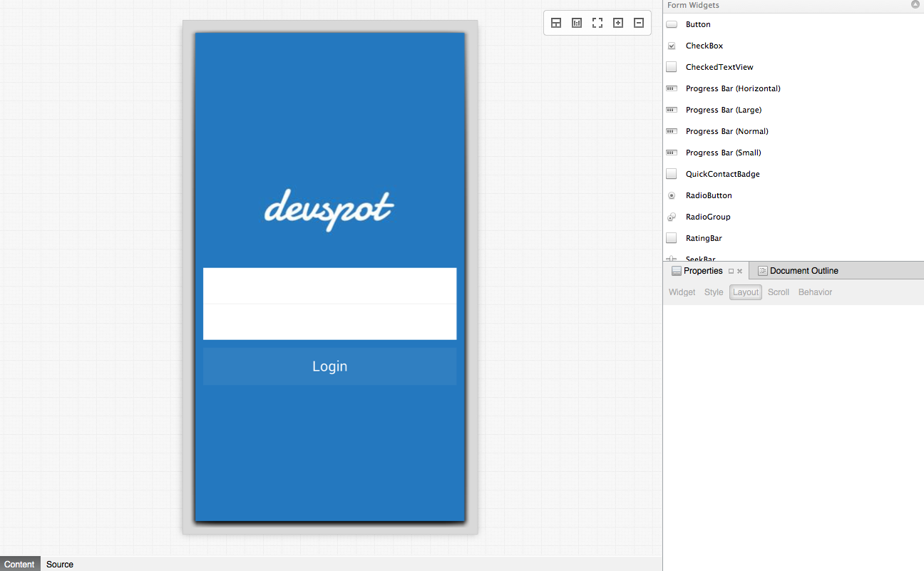
Task: Click the 'RatingBar' label
Action: 704,238
